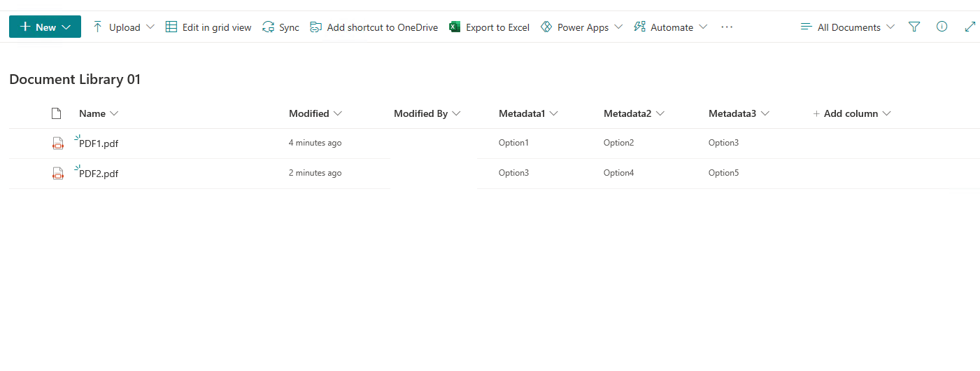This screenshot has height=371, width=980.
Task: Click the '4 minutes ago' modified value
Action: (315, 143)
